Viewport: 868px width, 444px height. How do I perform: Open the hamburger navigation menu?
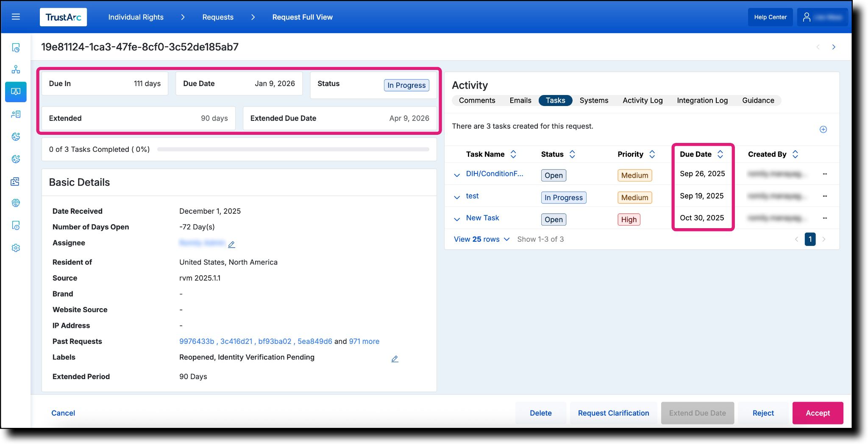pos(16,17)
